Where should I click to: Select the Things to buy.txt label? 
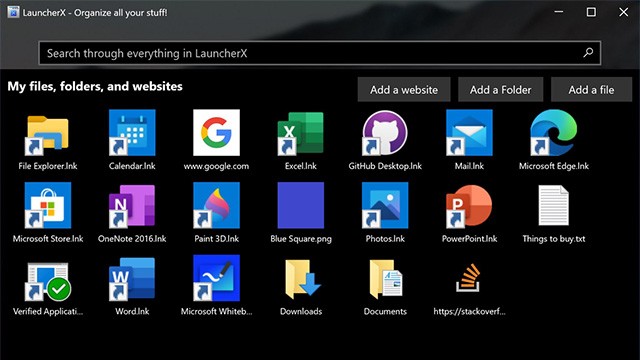554,239
